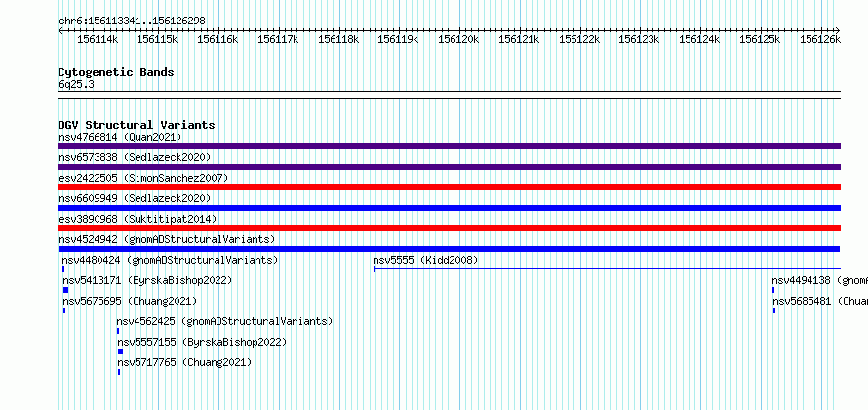Click the 156117k ruler position
Image resolution: width=868 pixels, height=410 pixels.
pyautogui.click(x=278, y=39)
